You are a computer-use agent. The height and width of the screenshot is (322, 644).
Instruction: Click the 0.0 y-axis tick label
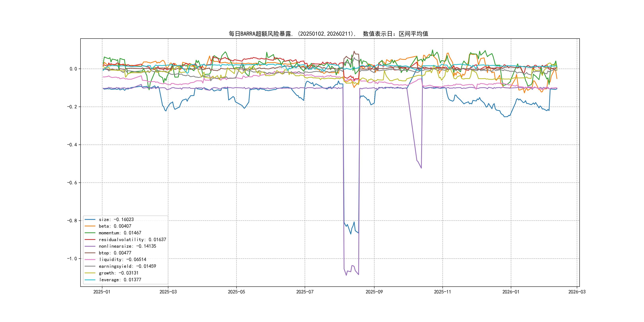pyautogui.click(x=73, y=69)
